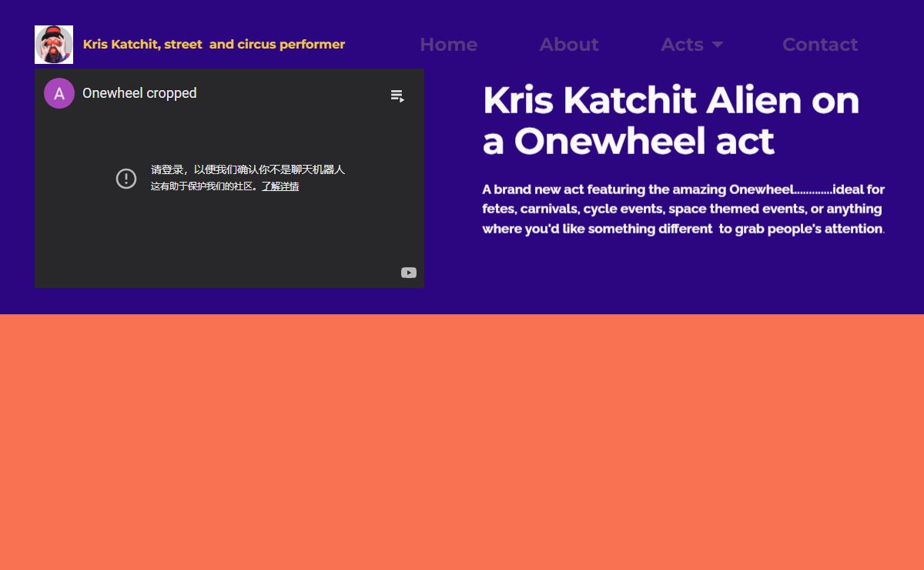Screen dimensions: 924x570
Task: Click the Kris Katchit logo image
Action: click(54, 45)
